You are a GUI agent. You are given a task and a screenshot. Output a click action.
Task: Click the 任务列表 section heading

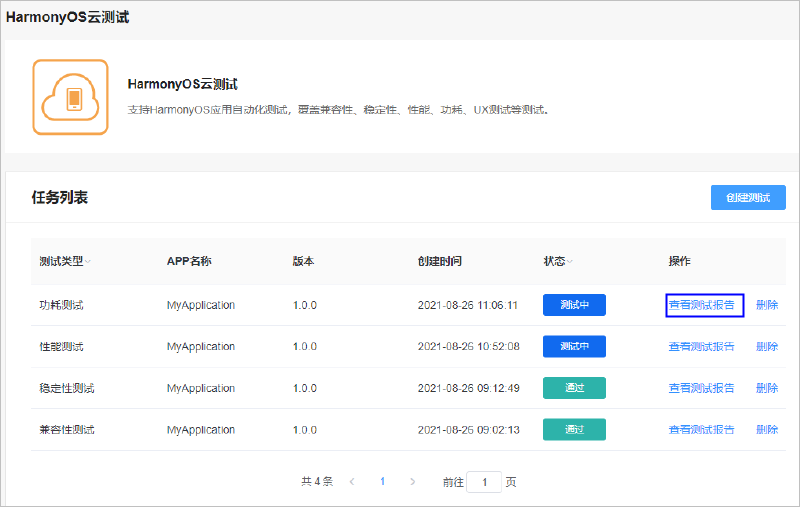(x=60, y=197)
